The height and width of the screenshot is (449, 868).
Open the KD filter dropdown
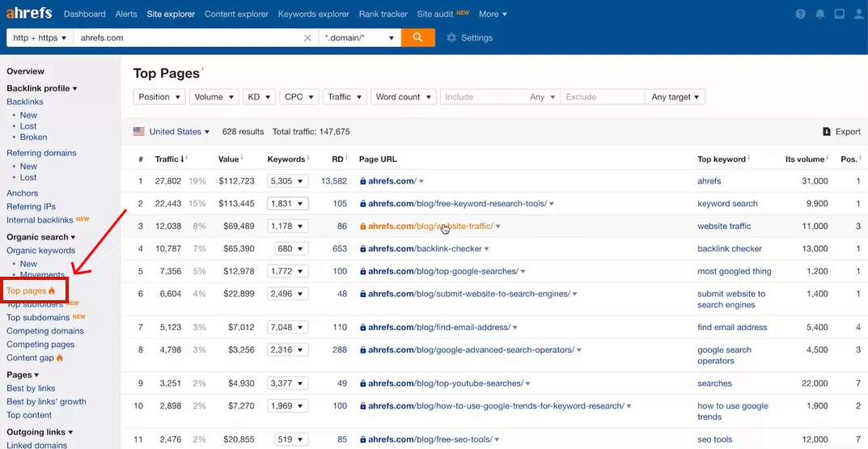[259, 97]
